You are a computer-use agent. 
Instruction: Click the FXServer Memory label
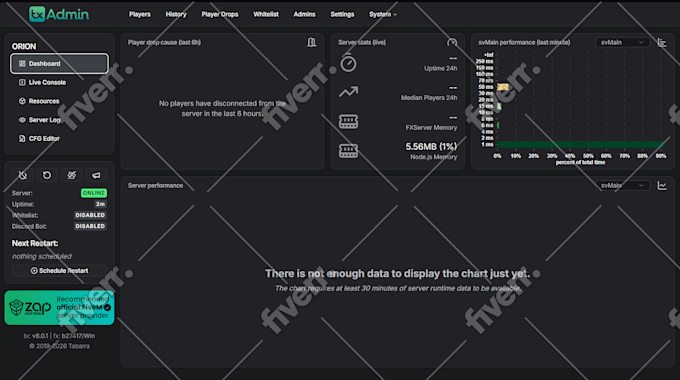point(431,128)
